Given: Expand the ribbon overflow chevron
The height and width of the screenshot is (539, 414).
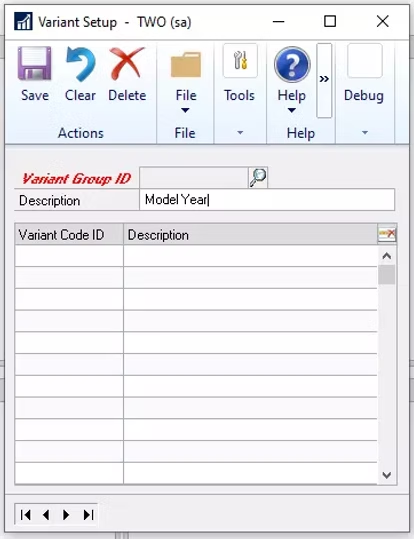Looking at the screenshot, I should [324, 80].
